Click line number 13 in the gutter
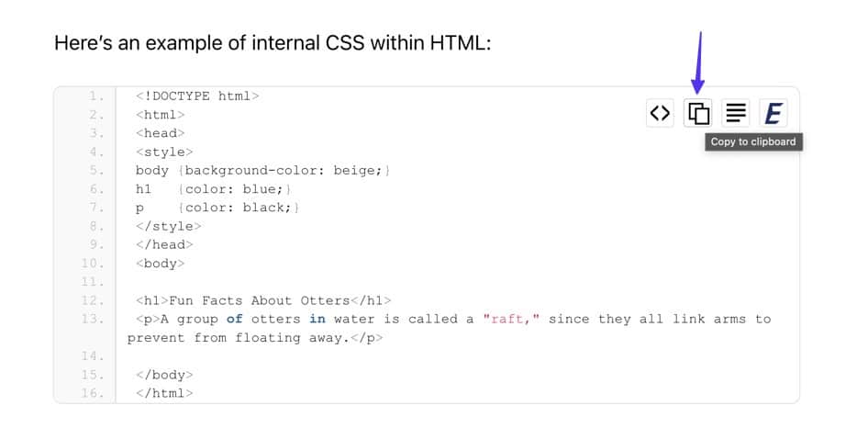 tap(93, 320)
